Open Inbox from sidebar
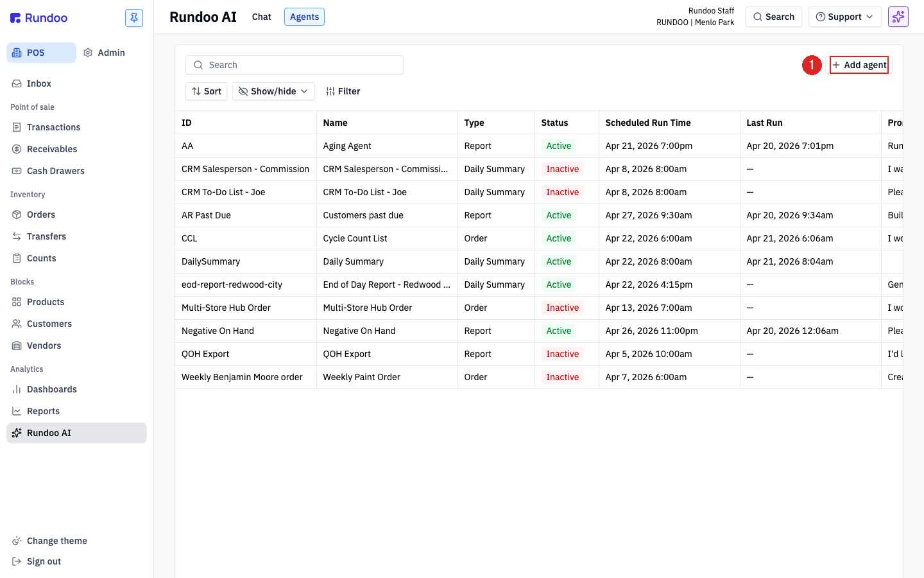Viewport: 924px width, 578px height. click(77, 83)
